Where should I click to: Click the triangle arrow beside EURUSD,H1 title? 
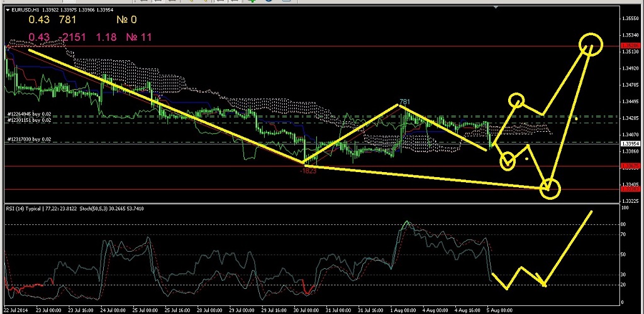(8, 8)
